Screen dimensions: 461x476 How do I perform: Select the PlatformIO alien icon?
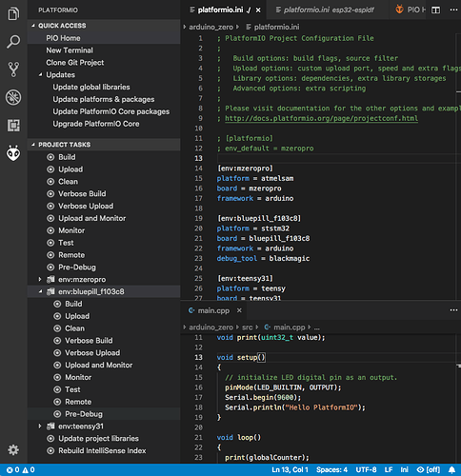[x=13, y=153]
